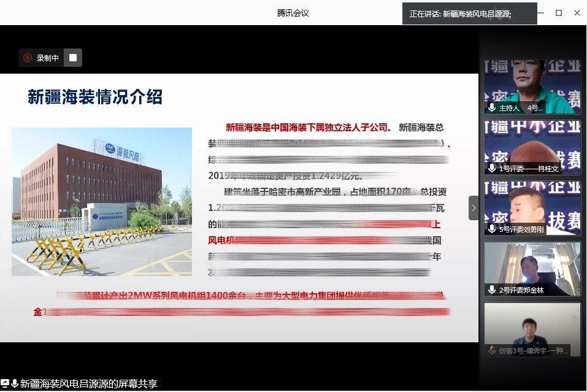This screenshot has height=392, width=587.
Task: Click the 主持人 microphone icon
Action: point(492,107)
